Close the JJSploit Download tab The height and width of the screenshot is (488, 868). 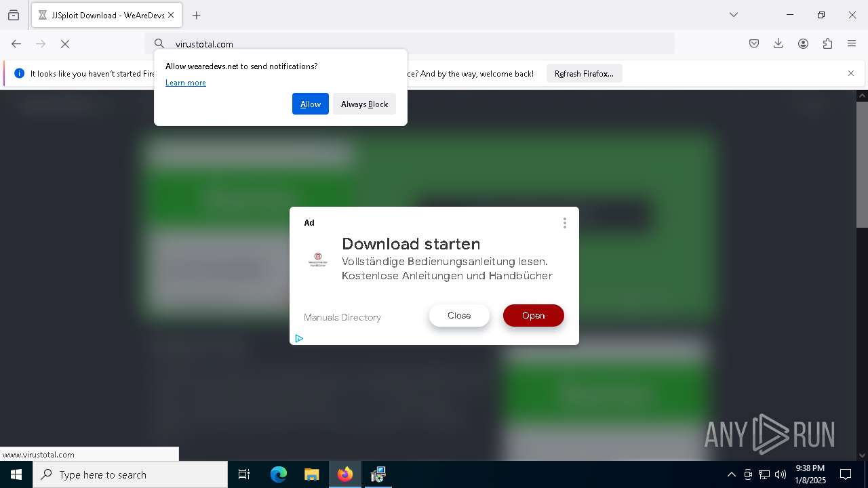pyautogui.click(x=171, y=15)
